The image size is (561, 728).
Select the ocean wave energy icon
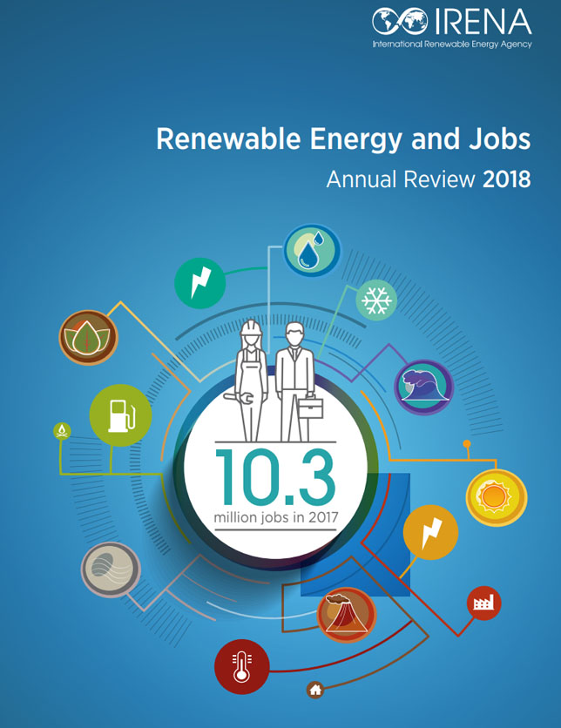coord(423,386)
